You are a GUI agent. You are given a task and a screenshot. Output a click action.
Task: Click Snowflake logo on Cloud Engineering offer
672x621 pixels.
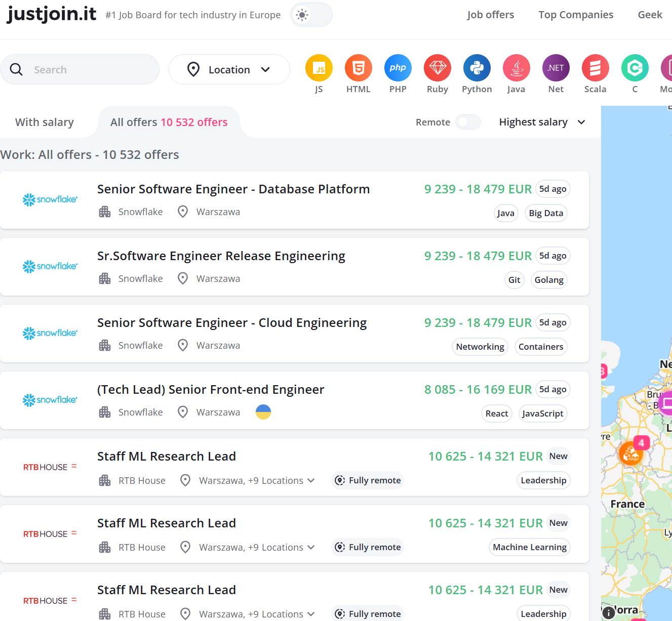coord(50,333)
